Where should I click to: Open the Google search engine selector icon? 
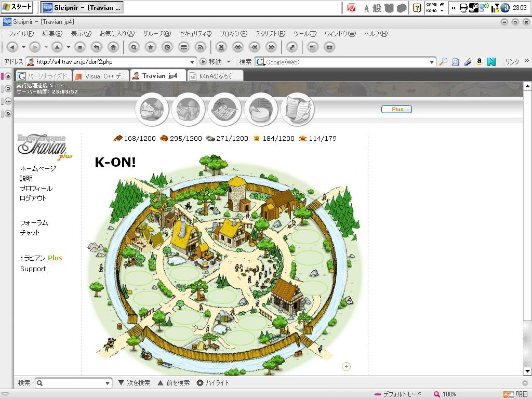260,62
